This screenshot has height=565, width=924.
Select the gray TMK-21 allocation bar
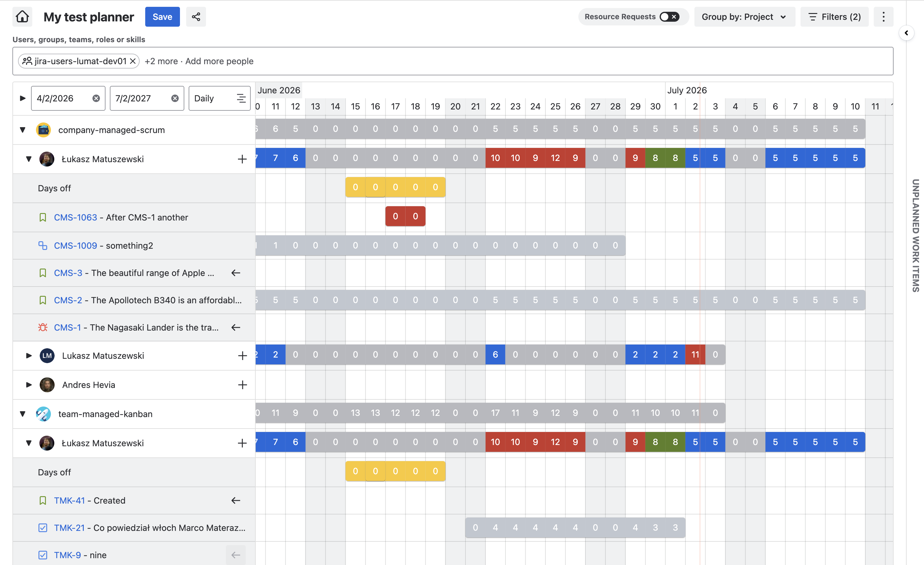point(575,527)
